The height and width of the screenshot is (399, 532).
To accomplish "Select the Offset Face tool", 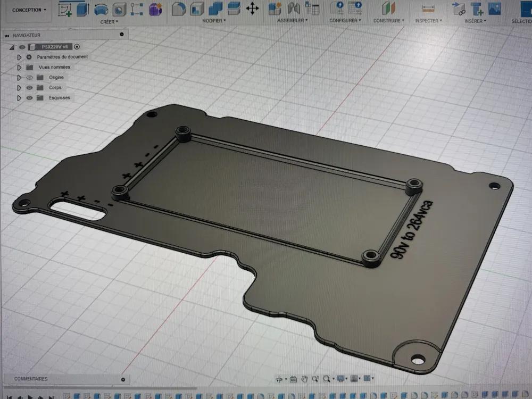I will point(234,9).
